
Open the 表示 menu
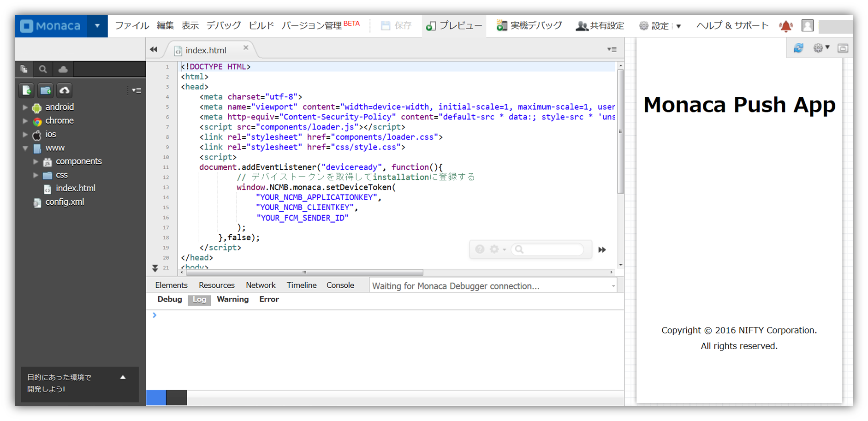tap(190, 26)
